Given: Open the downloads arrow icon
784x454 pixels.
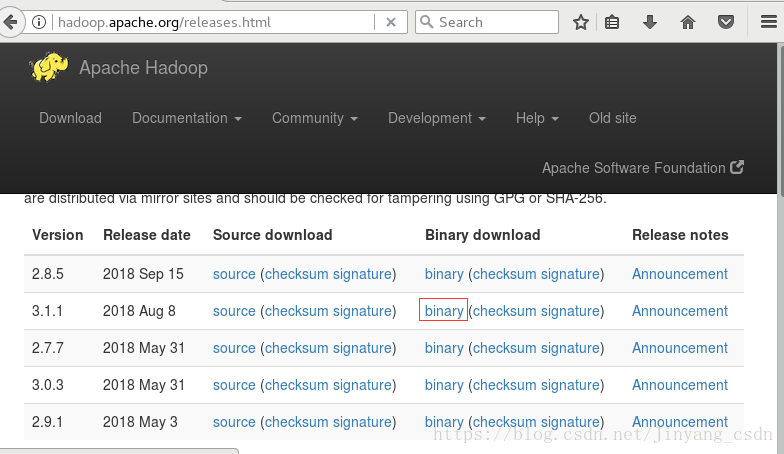Looking at the screenshot, I should point(650,22).
